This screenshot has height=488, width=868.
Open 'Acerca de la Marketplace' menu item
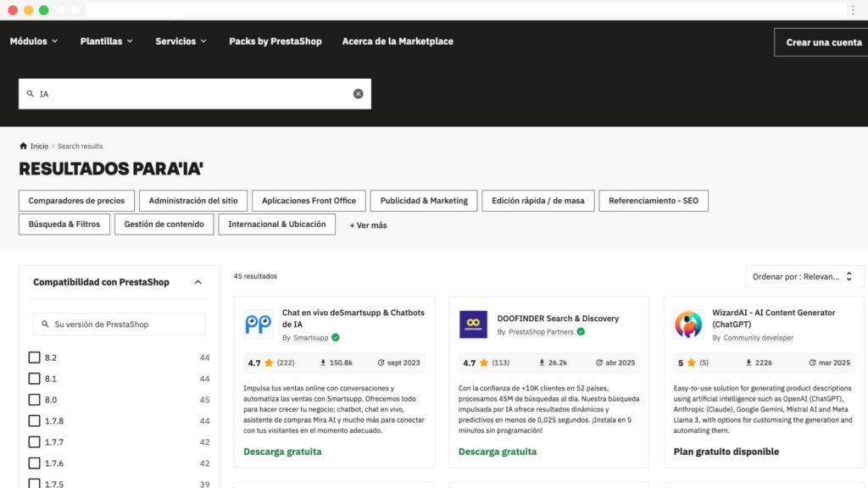[397, 41]
